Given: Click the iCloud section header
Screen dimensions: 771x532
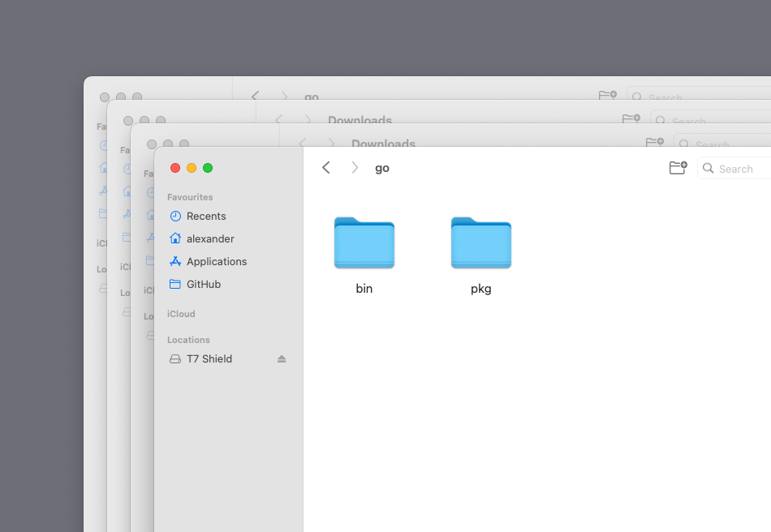Looking at the screenshot, I should [181, 314].
